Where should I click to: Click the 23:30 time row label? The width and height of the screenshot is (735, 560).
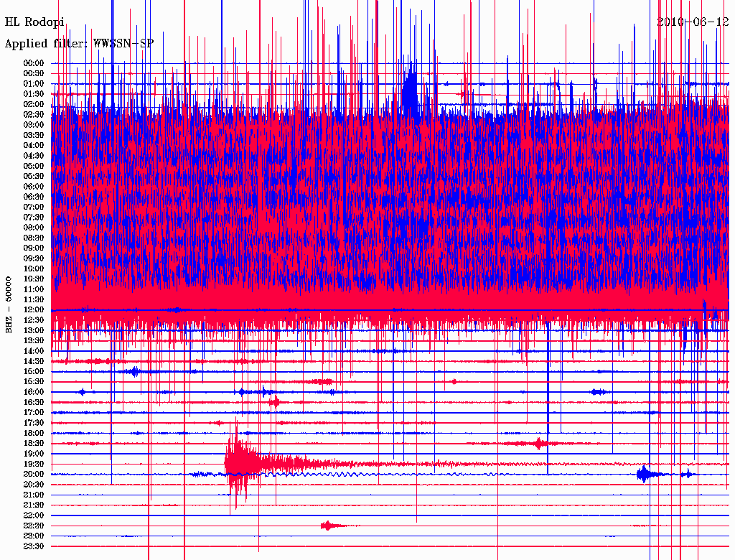click(x=34, y=546)
